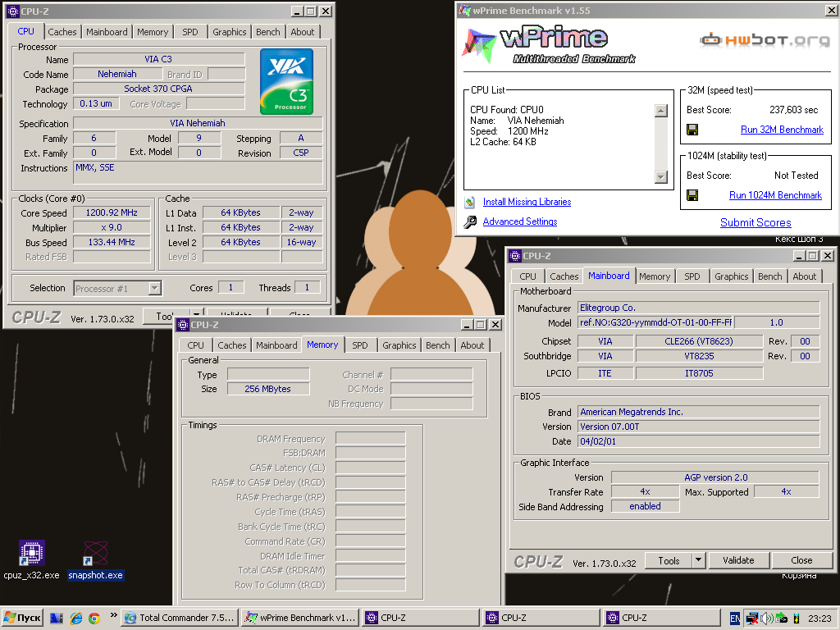
Task: Open SPD tab in the Memory CPU-Z window
Action: click(x=360, y=345)
